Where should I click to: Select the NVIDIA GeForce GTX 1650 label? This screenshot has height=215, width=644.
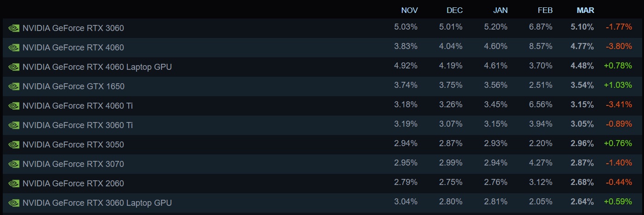click(x=73, y=86)
